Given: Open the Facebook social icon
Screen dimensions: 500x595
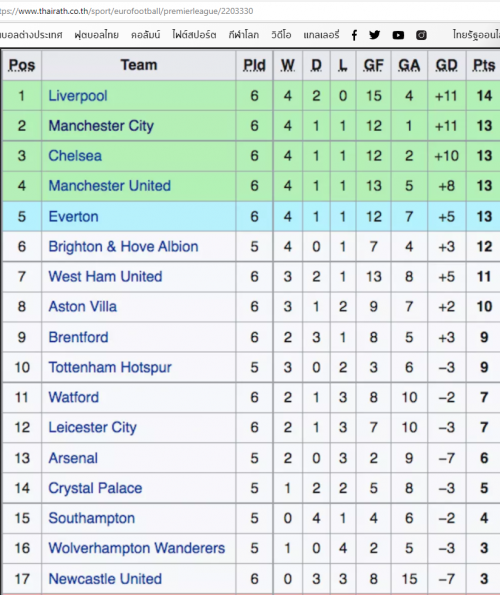Looking at the screenshot, I should (354, 35).
